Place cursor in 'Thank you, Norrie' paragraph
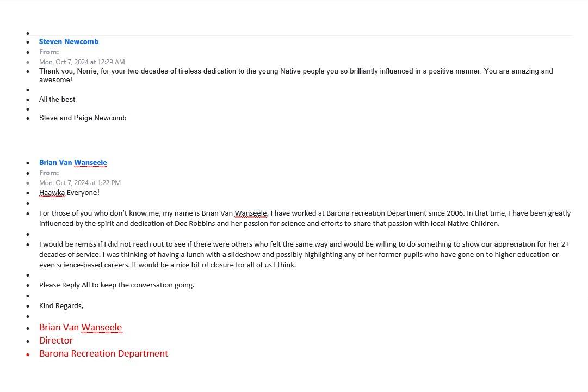Image resolution: width=588 pixels, height=392 pixels. [296, 76]
